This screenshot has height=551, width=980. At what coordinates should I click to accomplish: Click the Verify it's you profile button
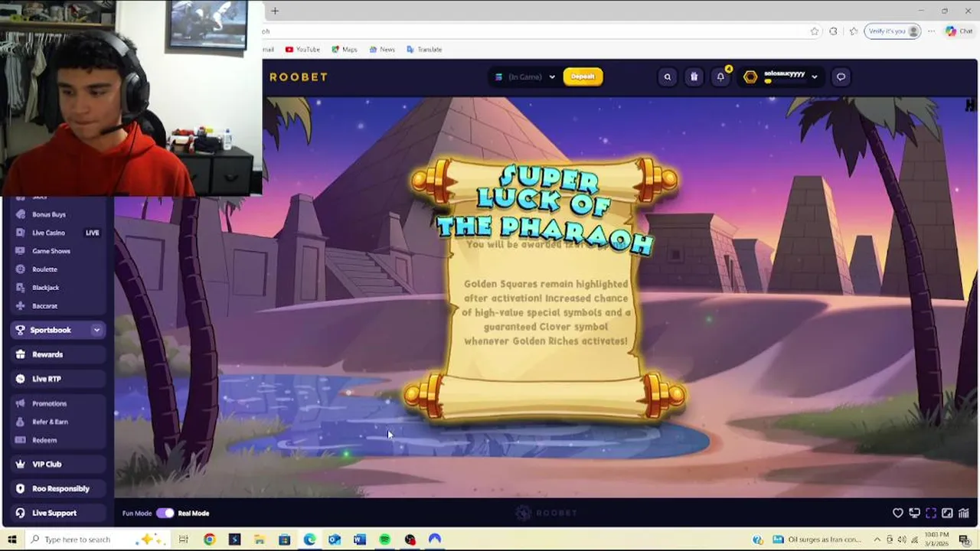tap(893, 31)
